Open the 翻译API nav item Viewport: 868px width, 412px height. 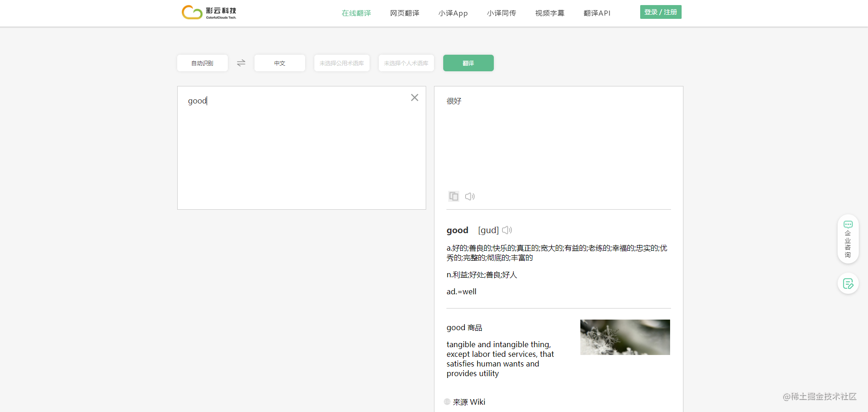pyautogui.click(x=597, y=13)
